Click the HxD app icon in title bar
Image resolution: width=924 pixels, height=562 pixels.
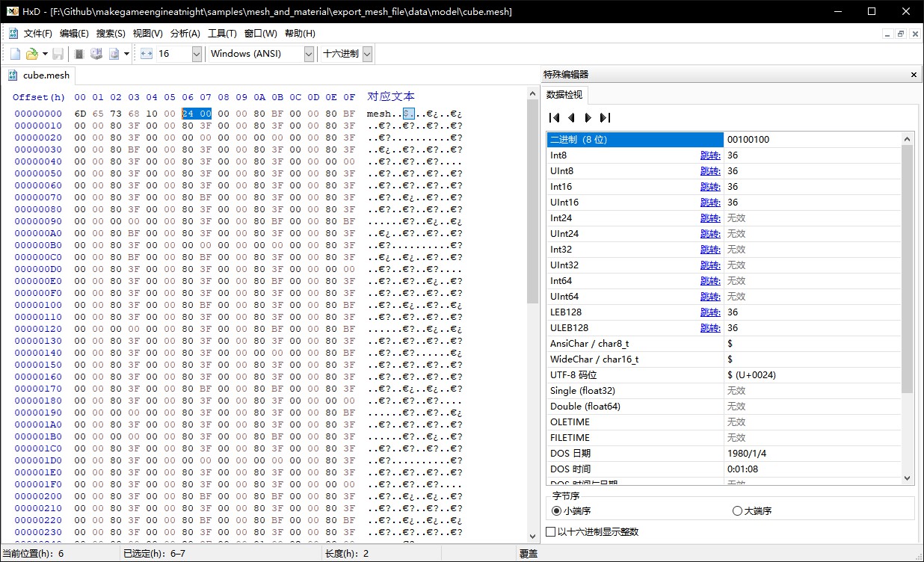[x=13, y=12]
